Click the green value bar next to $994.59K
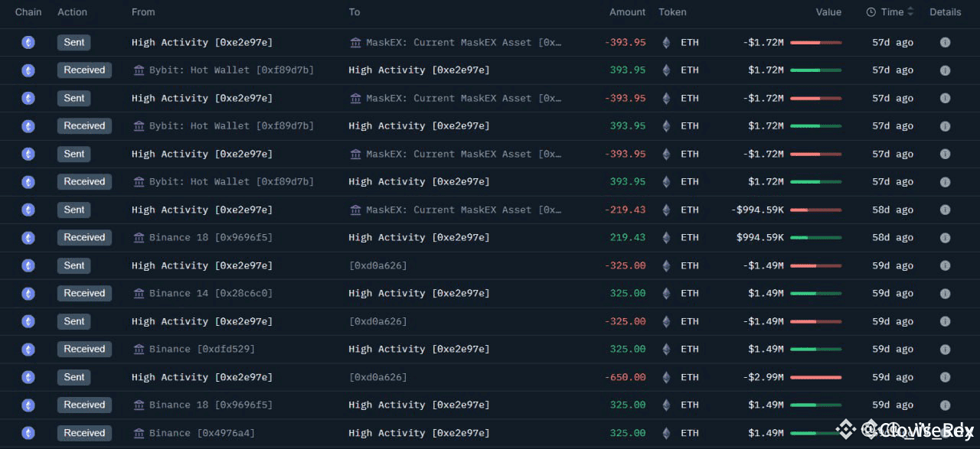980x449 pixels. pos(815,237)
